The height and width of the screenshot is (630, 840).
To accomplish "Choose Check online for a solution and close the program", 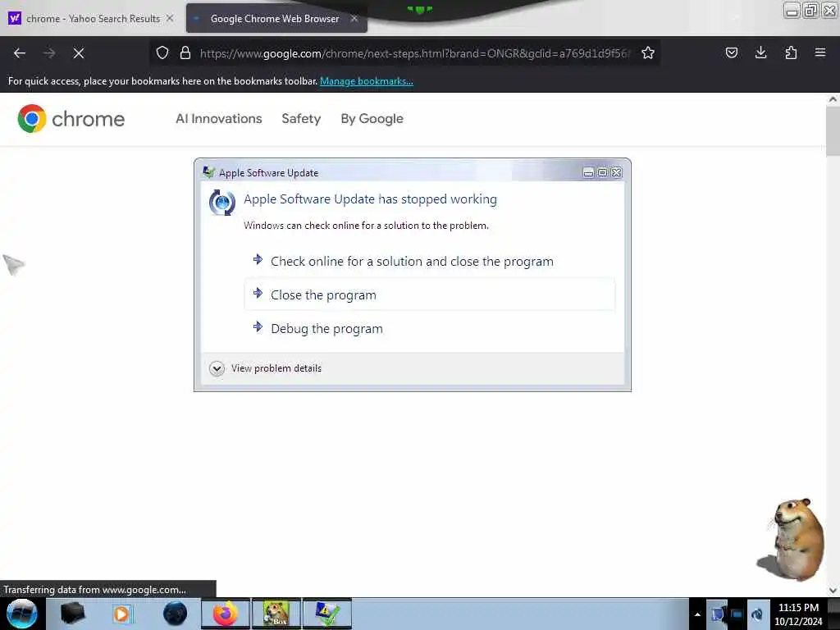I will coord(430,262).
